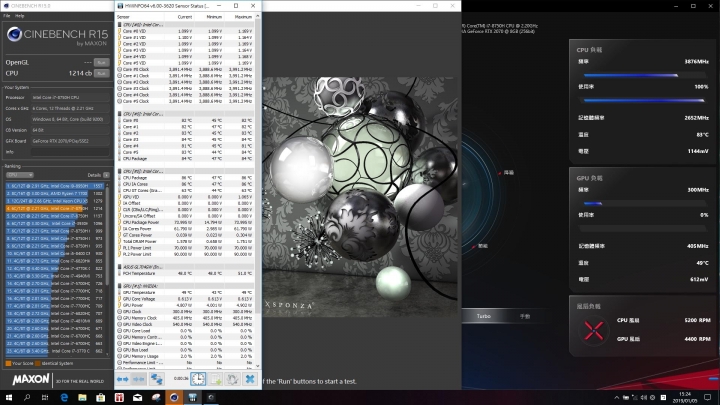The image size is (720, 405).
Task: Run the CPU benchmark test
Action: [101, 73]
